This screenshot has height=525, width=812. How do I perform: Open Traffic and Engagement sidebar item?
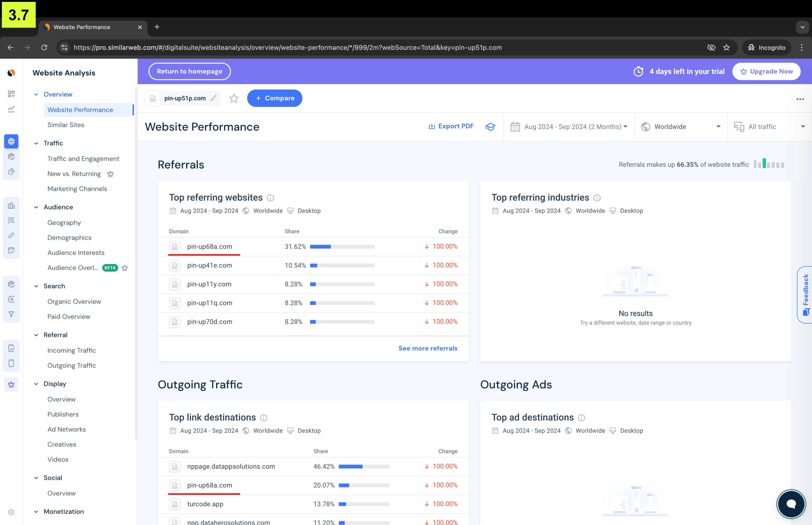click(83, 159)
